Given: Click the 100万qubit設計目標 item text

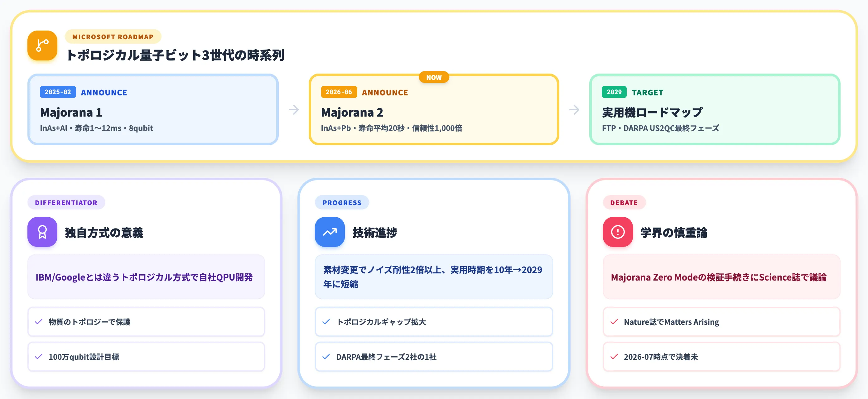Looking at the screenshot, I should click(84, 357).
